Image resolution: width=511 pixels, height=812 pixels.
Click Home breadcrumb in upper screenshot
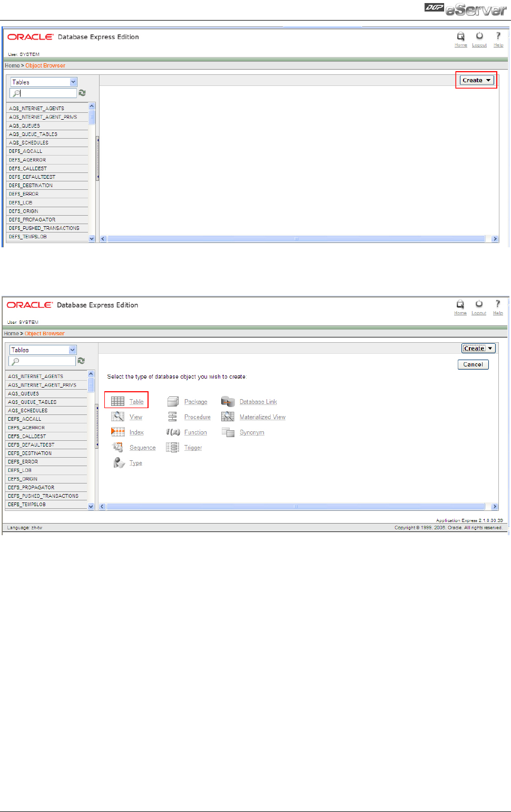pos(12,65)
